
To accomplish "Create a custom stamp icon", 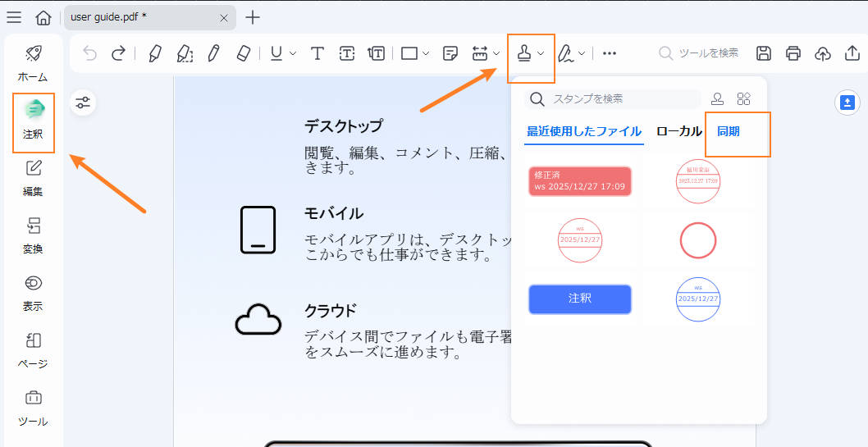I will (717, 99).
